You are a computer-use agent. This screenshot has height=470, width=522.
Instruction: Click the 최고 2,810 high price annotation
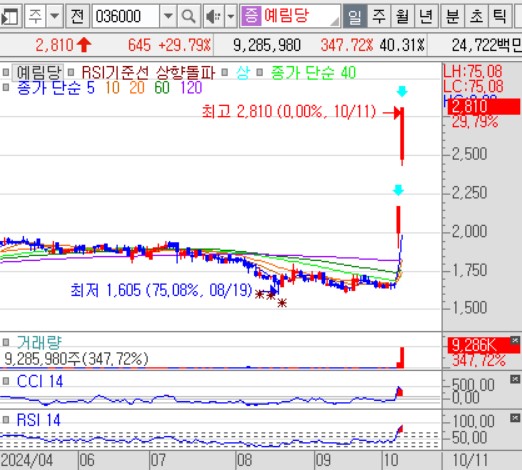click(289, 111)
